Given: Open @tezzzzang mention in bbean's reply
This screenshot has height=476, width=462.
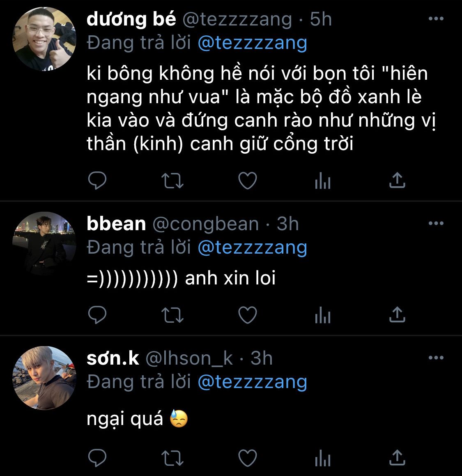Looking at the screenshot, I should click(253, 247).
